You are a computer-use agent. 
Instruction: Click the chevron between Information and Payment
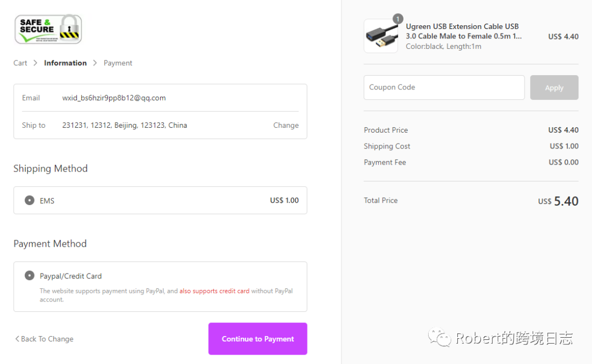[95, 63]
